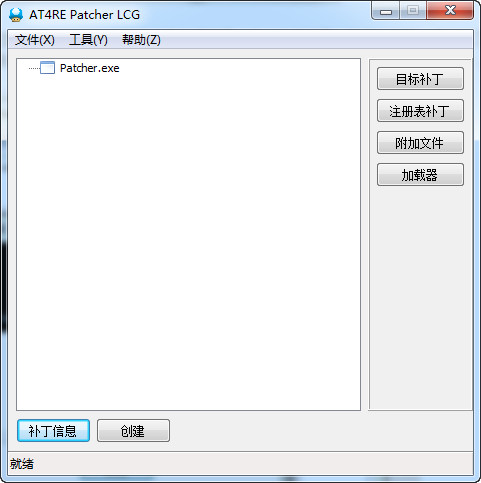Viewport: 481px width, 483px height.
Task: Open 补丁信息 patch info
Action: pos(53,431)
